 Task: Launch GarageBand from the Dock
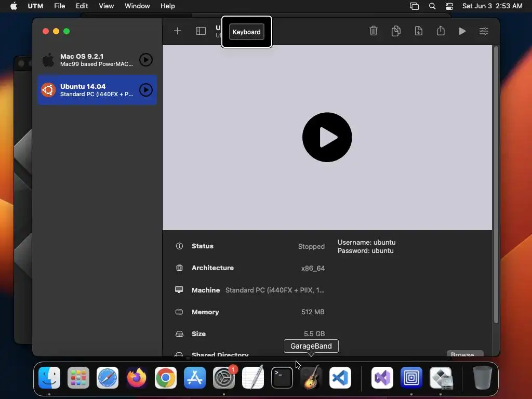coord(311,378)
